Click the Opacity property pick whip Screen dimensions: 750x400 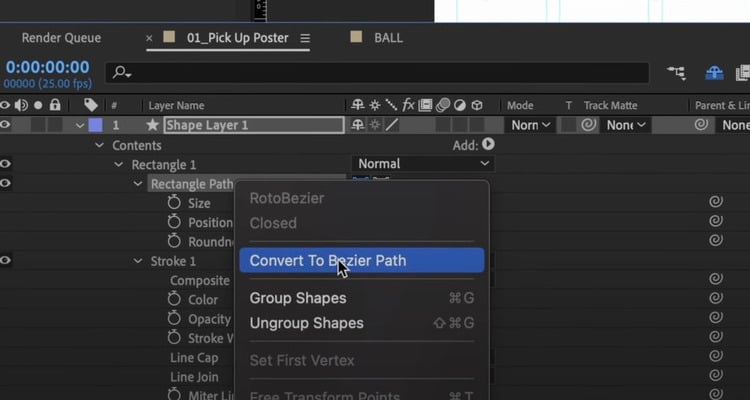716,317
